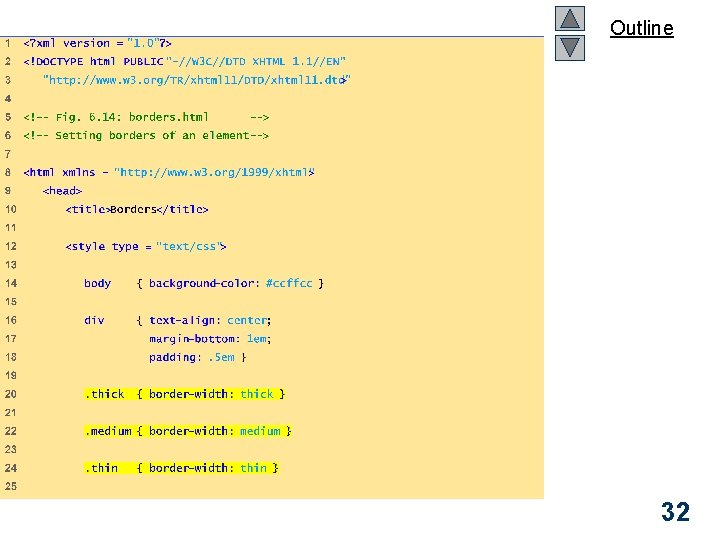This screenshot has width=720, height=540.
Task: Click the highlighted .thin border-width rule
Action: coord(181,468)
